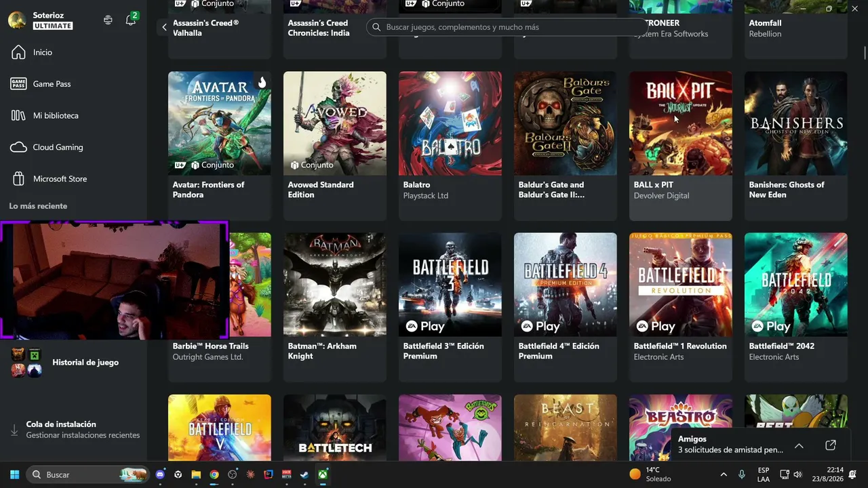This screenshot has width=868, height=488.
Task: Open Baldur's Gate and Baldur's Gate II cover
Action: tap(566, 123)
